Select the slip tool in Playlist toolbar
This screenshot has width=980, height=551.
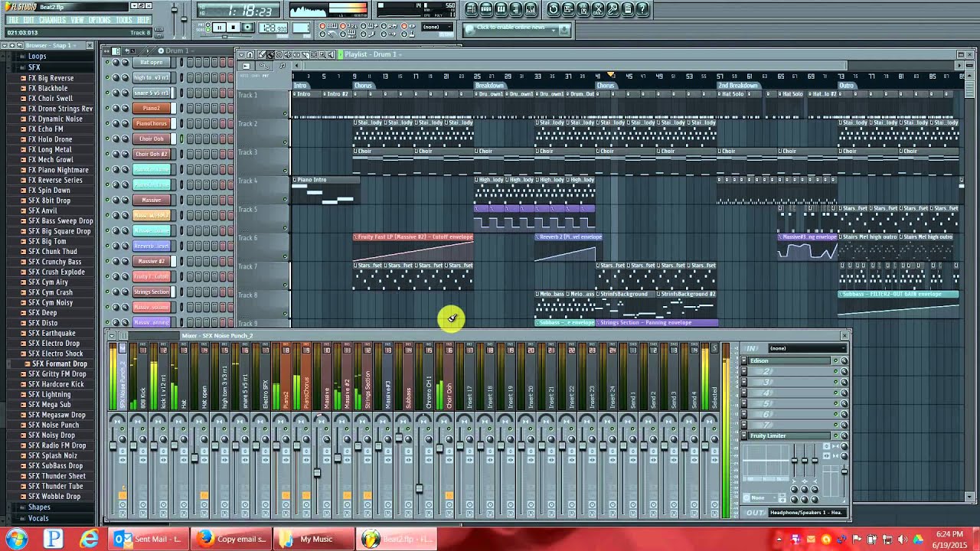(296, 54)
